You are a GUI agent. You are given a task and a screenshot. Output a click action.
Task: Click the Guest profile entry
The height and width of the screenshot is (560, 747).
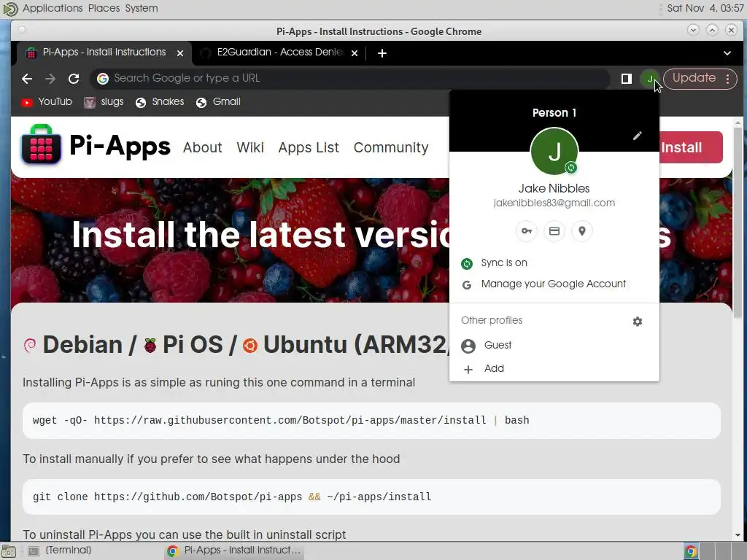[x=554, y=345]
